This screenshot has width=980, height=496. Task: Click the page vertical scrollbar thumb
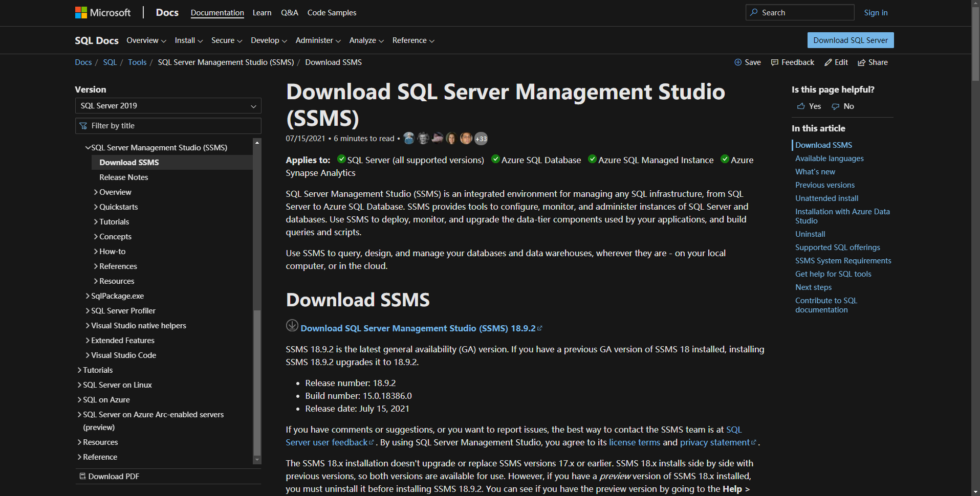(975, 43)
